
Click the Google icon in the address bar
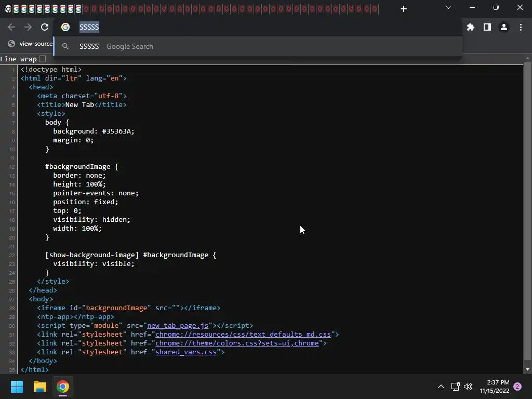tap(65, 27)
